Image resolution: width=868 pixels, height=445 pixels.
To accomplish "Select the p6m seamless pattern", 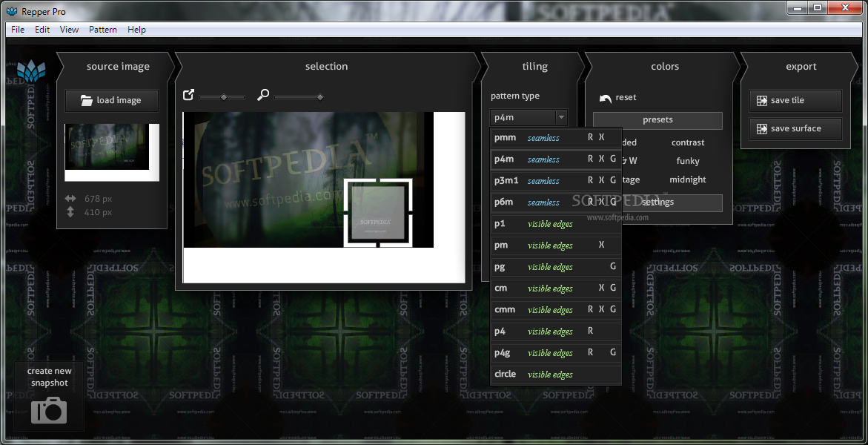I will pos(556,202).
